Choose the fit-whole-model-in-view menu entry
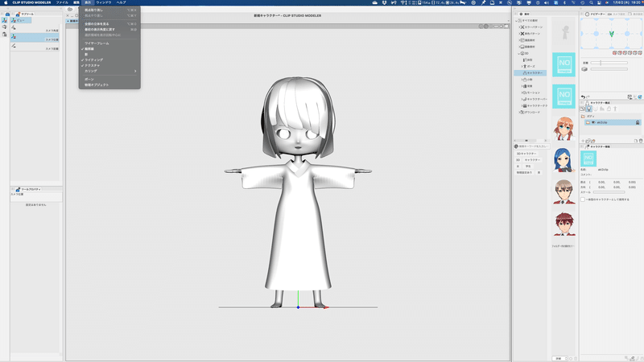644x362 pixels. [x=109, y=24]
